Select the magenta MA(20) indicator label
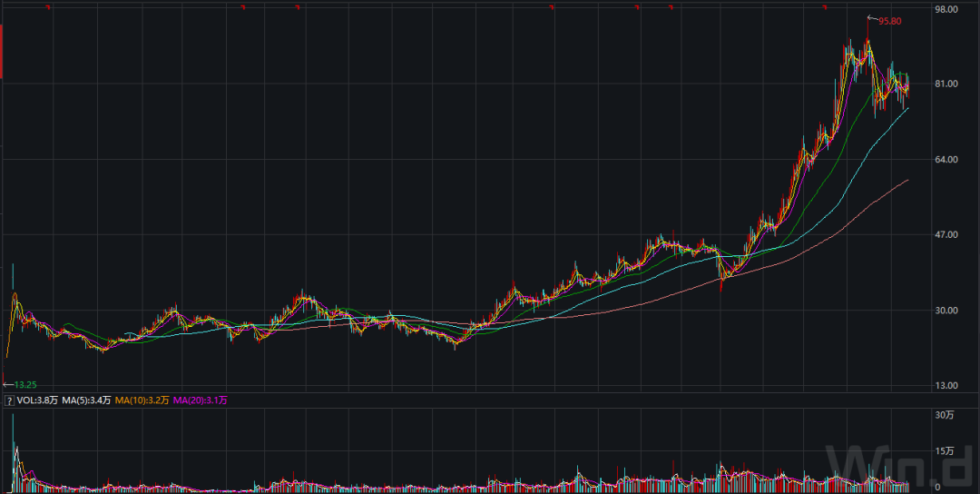The width and height of the screenshot is (980, 494). 200,400
